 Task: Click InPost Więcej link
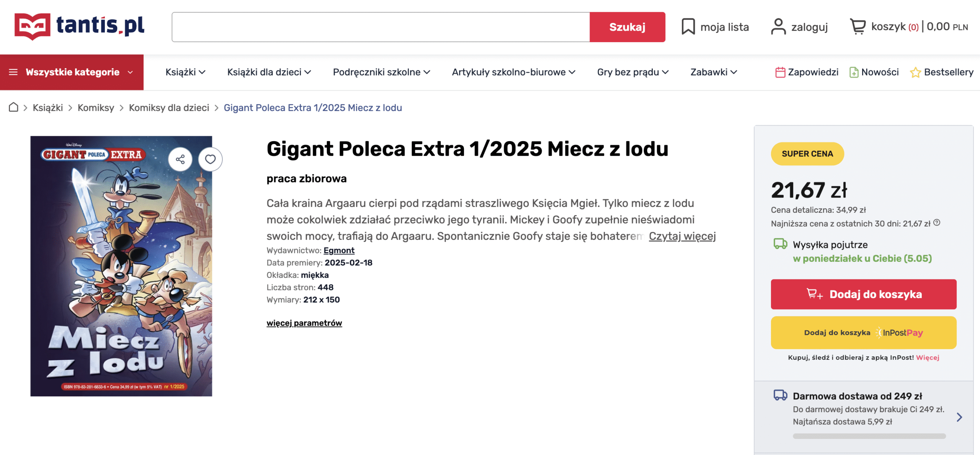click(928, 357)
